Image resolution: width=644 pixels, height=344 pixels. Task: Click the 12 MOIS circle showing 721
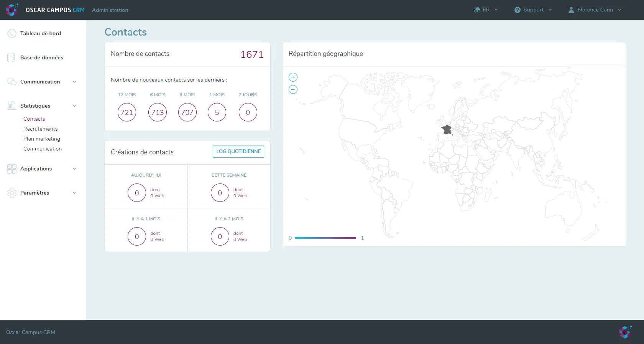click(127, 112)
